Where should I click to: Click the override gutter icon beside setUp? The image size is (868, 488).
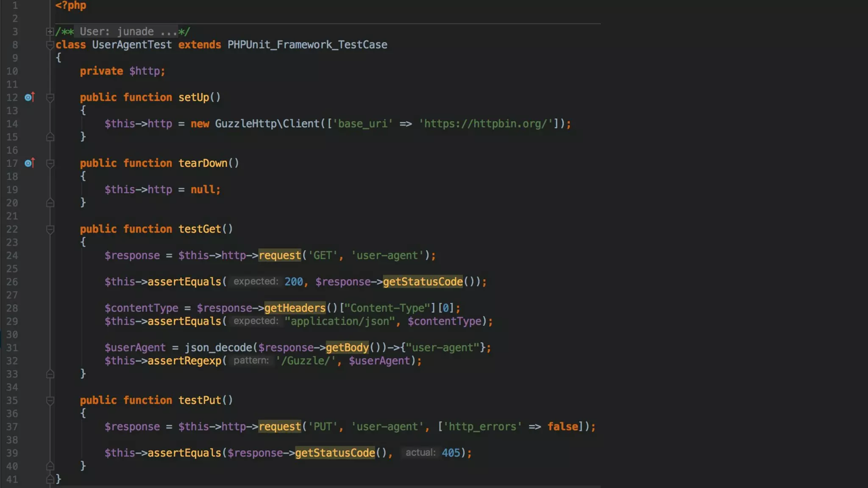[29, 97]
